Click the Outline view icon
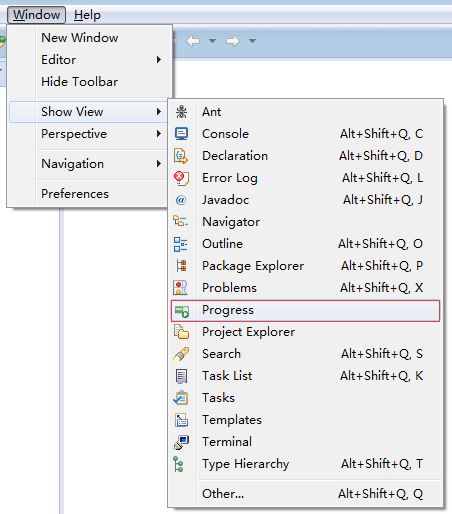 click(x=181, y=244)
